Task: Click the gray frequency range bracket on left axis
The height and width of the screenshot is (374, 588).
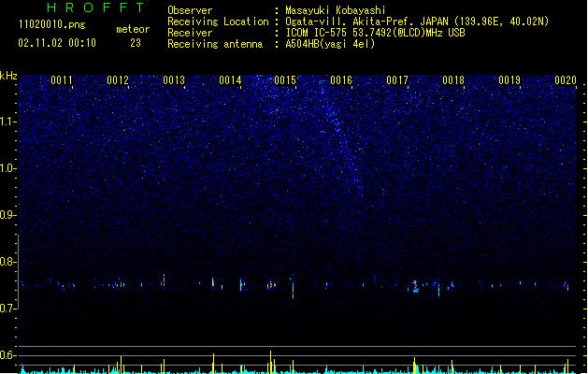Action: pyautogui.click(x=18, y=271)
